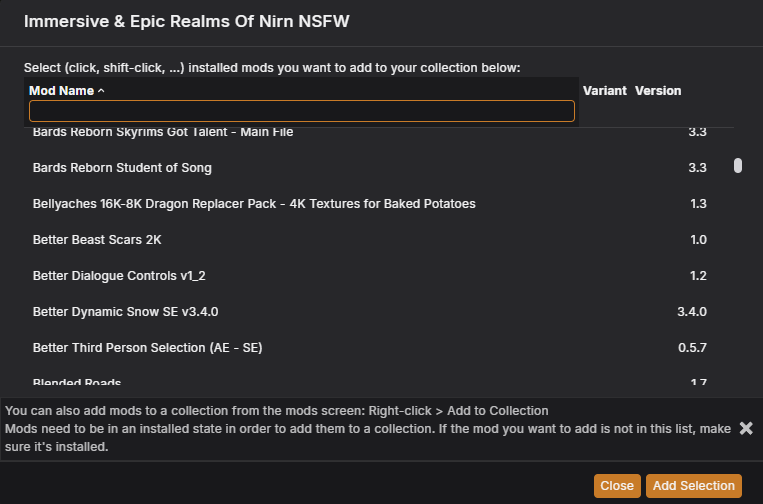Select the Bards Reborn Student of Song row
Viewport: 763px width, 504px height.
click(x=122, y=168)
